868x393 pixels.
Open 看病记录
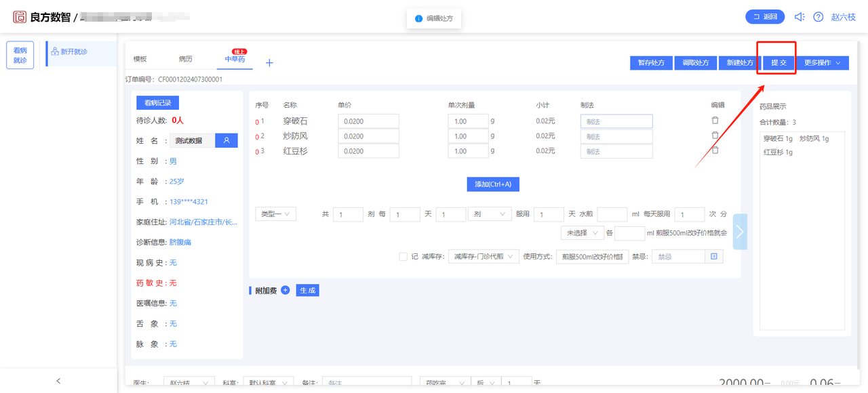tap(157, 103)
